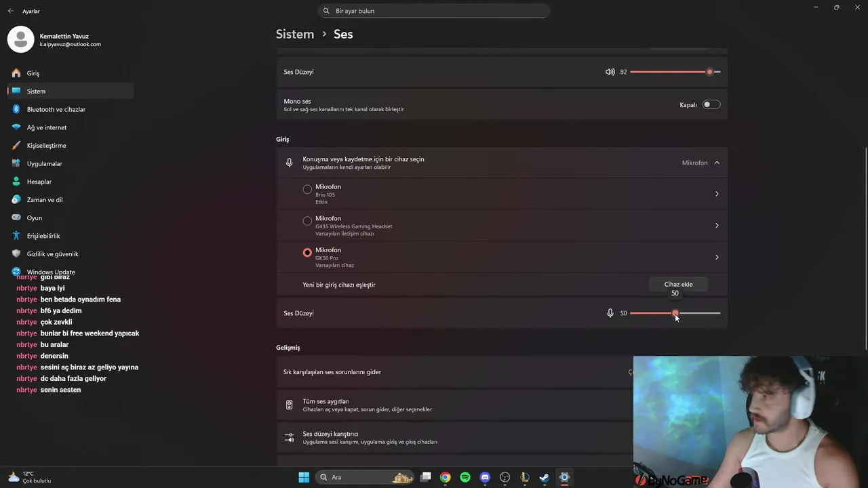Click the Gelişmiş section heading

(x=288, y=348)
